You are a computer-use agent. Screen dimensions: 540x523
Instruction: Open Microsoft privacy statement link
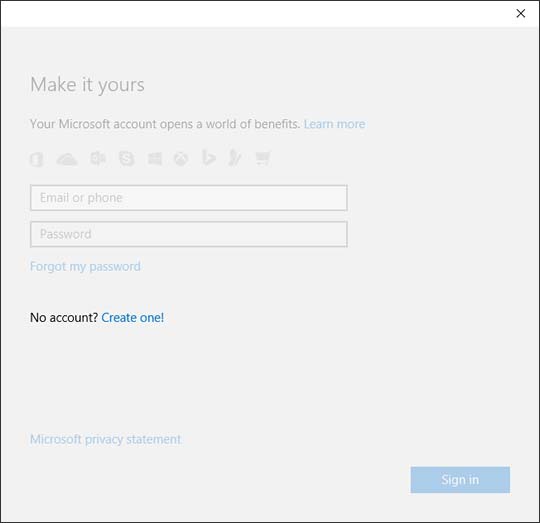[106, 439]
